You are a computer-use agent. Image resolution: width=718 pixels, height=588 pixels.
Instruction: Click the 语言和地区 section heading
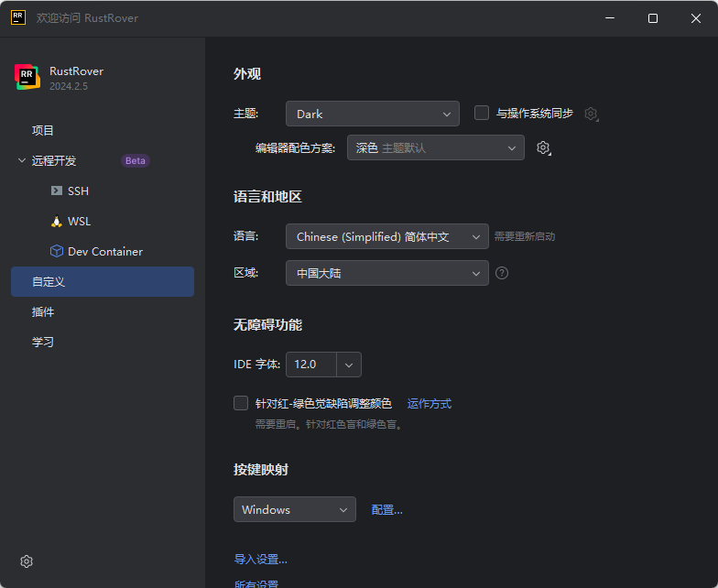coord(267,197)
